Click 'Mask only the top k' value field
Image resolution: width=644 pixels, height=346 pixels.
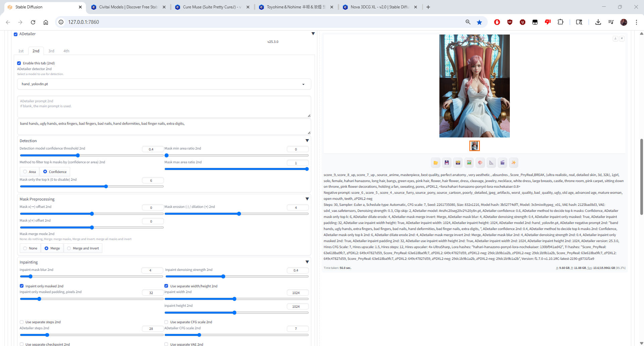[x=153, y=180]
